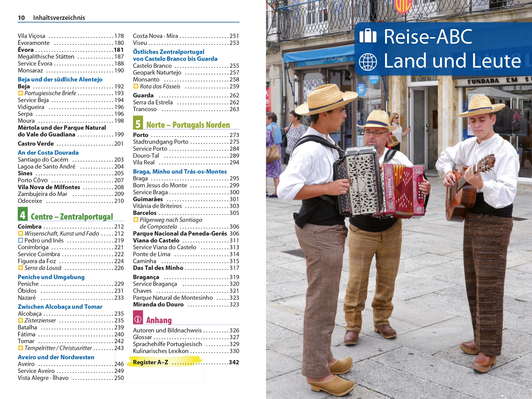Open the Beja und der südliche Alentejo section
The image size is (532, 399).
pyautogui.click(x=60, y=79)
